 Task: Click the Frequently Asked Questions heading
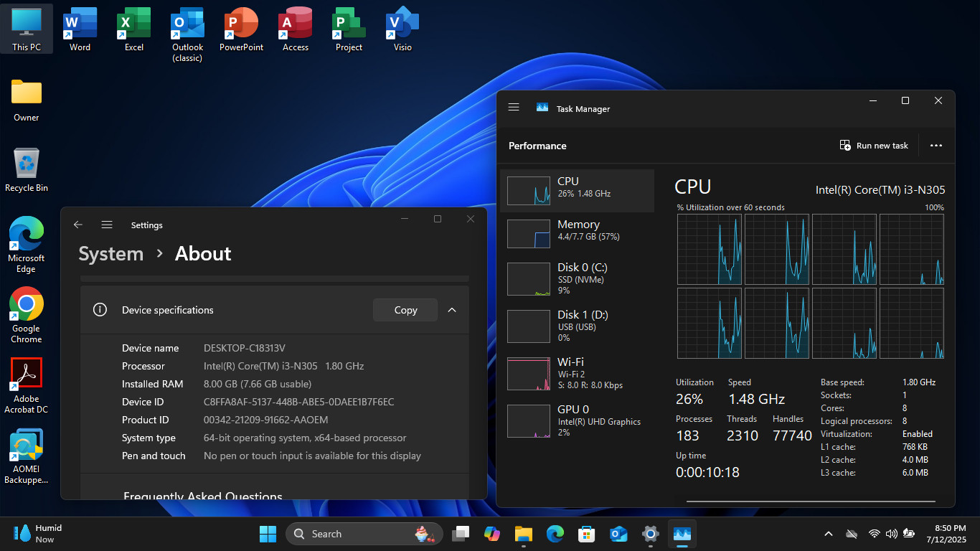(x=203, y=495)
